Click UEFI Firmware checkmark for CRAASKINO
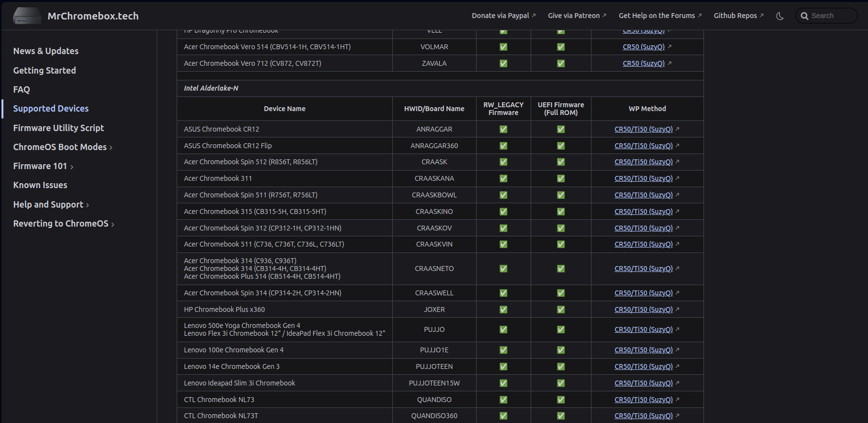The image size is (868, 423). pyautogui.click(x=561, y=211)
